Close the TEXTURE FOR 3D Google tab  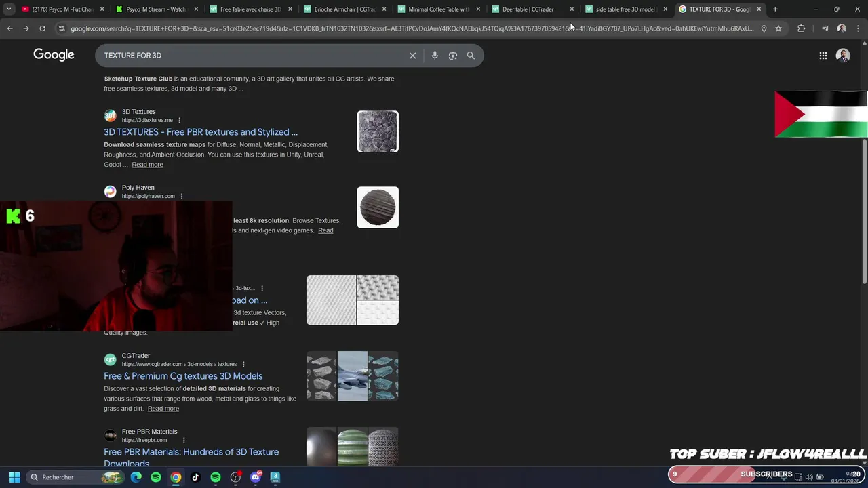[759, 9]
